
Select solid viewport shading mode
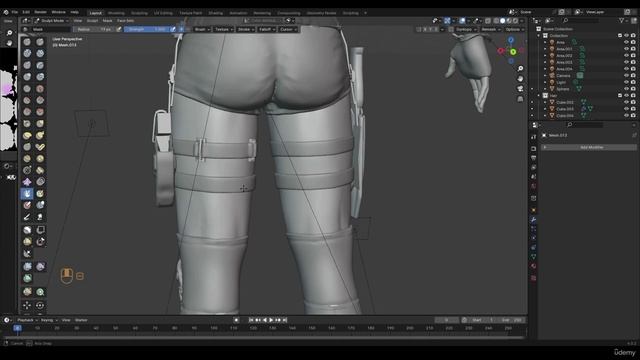coord(502,20)
